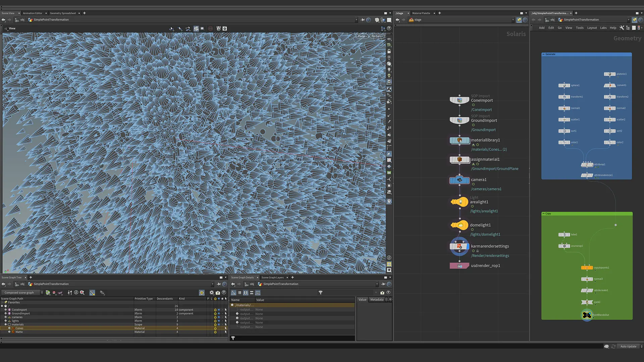Select the attribrandomize1 node in Generate box
This screenshot has width=644, height=362.
point(587,175)
